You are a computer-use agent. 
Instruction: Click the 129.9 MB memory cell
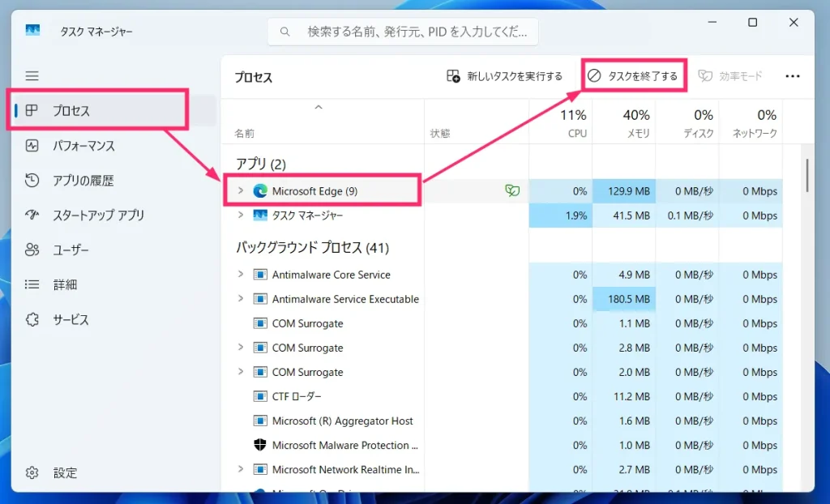coord(624,191)
